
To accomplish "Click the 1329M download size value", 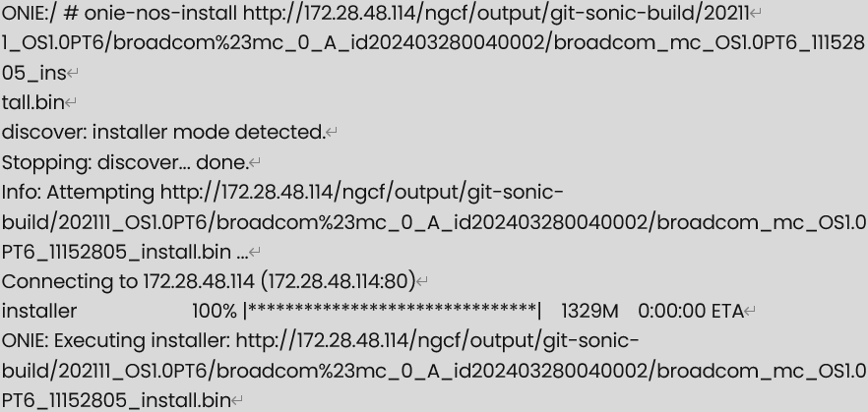I will click(x=589, y=312).
